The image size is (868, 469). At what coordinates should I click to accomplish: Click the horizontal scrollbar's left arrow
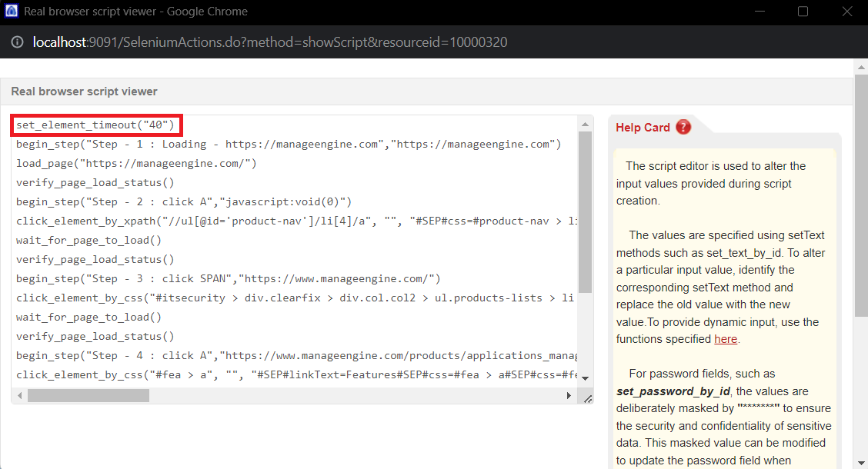pos(20,396)
